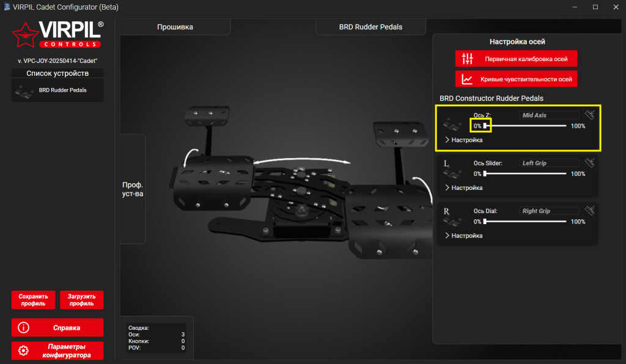This screenshot has width=626, height=364.
Task: Click the app icon in the title bar
Action: click(7, 7)
